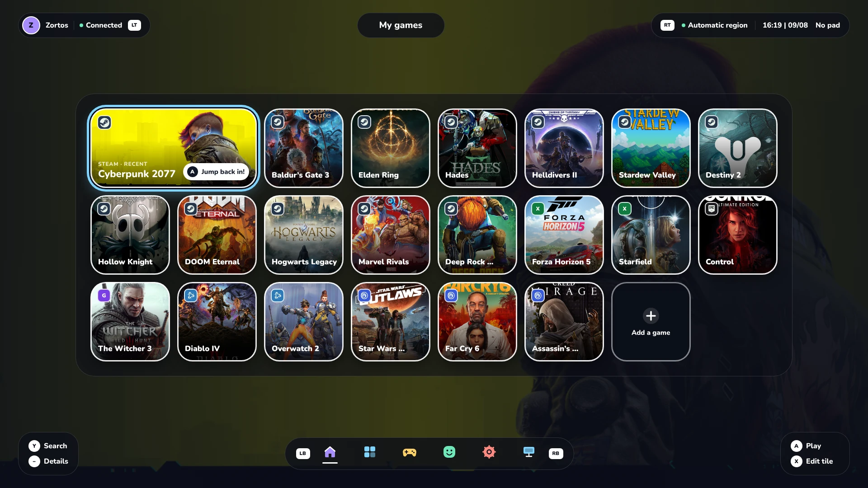Open the Elden Ring game tile

[391, 148]
